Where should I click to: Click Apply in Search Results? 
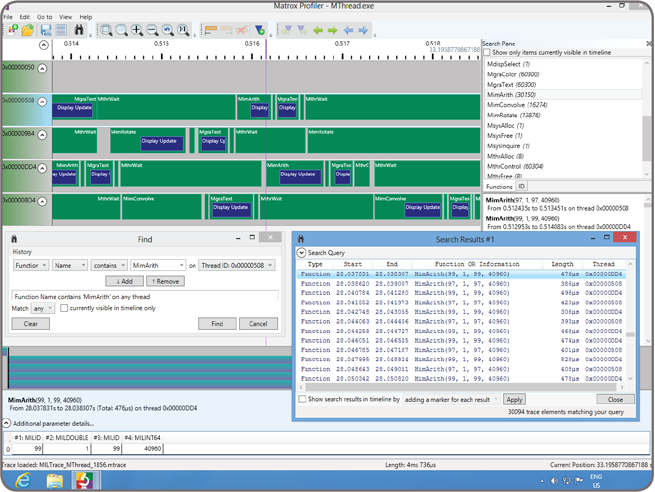point(514,400)
